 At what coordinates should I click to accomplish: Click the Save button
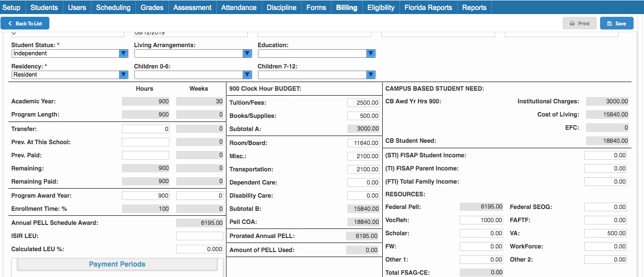tap(616, 23)
